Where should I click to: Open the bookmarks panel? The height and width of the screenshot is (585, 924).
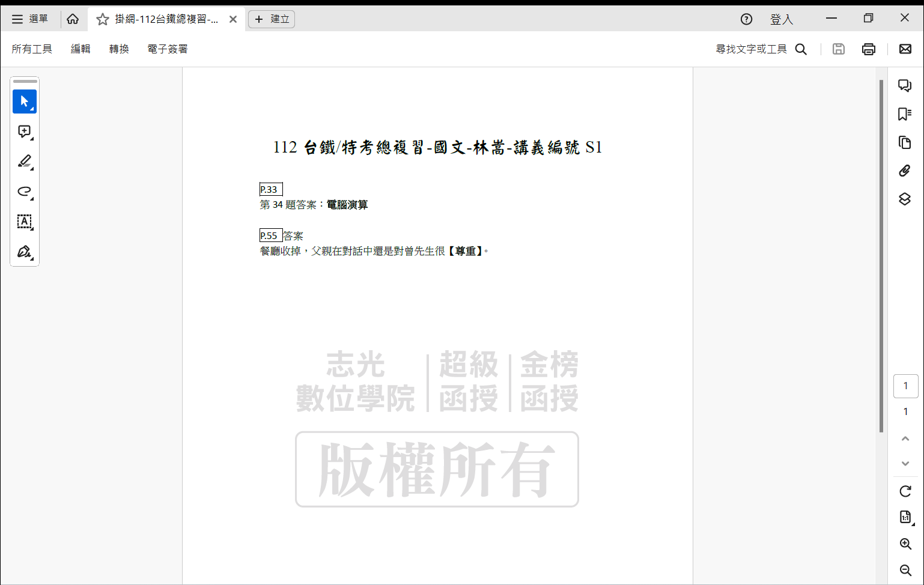pyautogui.click(x=905, y=114)
